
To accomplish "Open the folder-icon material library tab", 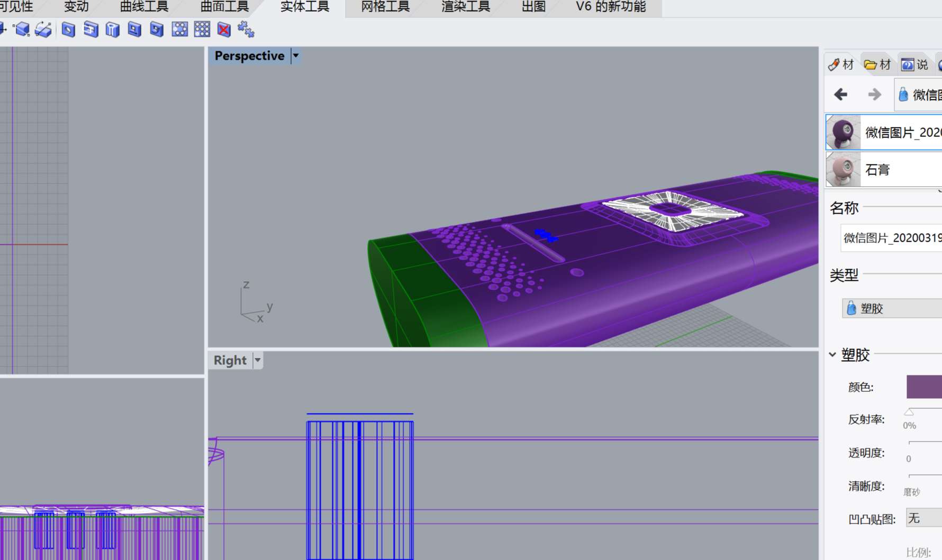I will pyautogui.click(x=877, y=65).
